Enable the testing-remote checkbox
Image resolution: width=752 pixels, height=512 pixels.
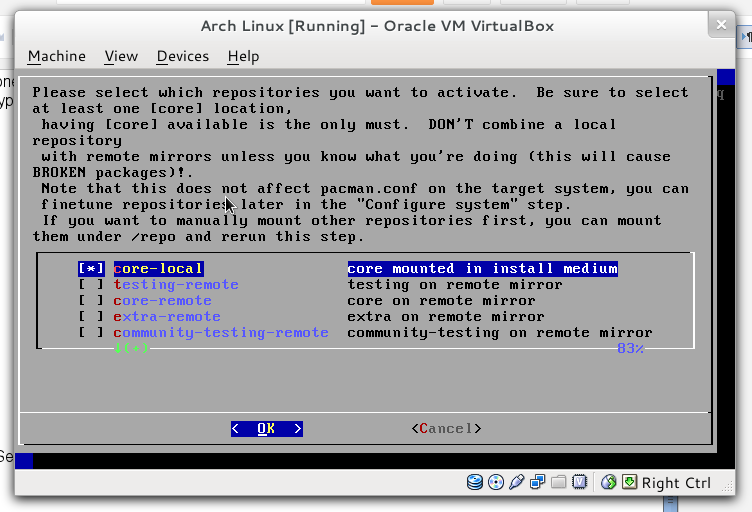click(x=91, y=285)
